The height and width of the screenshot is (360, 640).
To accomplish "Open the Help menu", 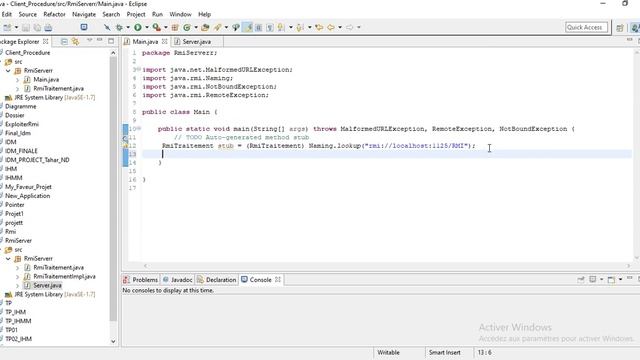I will click(204, 14).
